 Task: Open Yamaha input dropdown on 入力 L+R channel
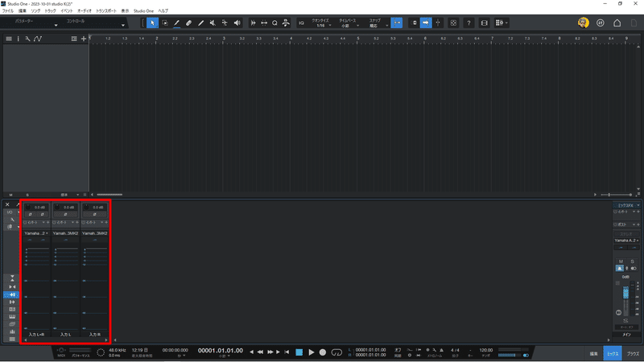36,233
